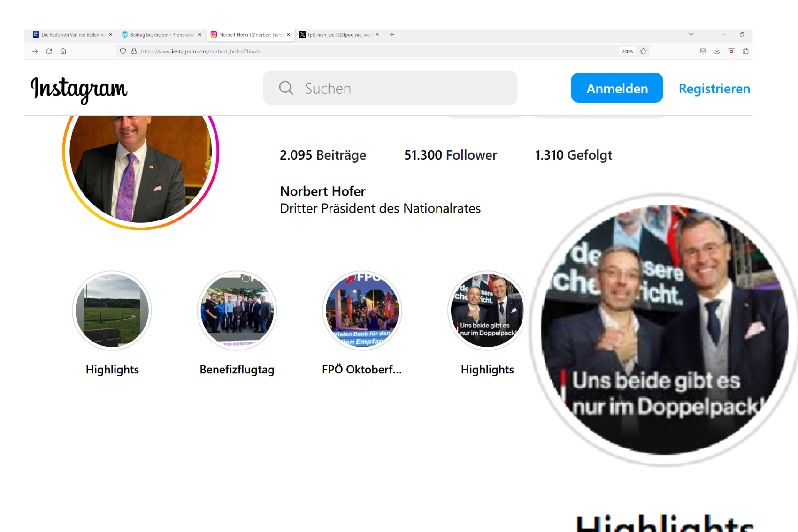
Task: Open the browser downloads panel
Action: tap(717, 51)
